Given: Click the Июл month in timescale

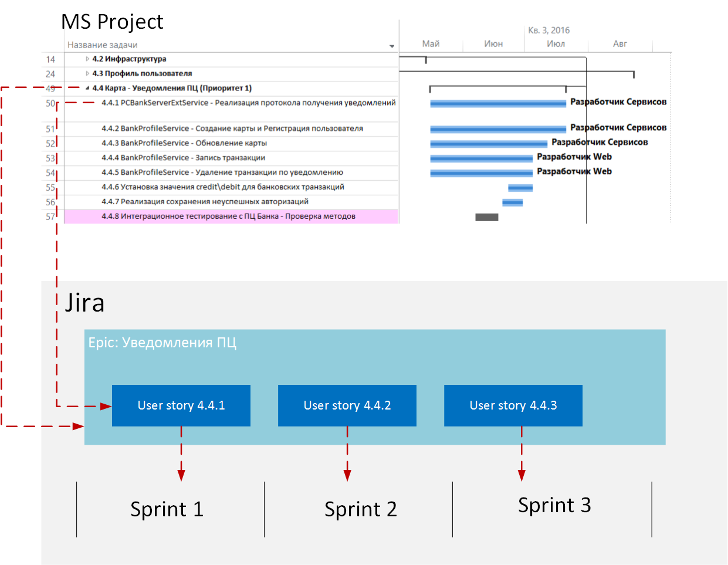Looking at the screenshot, I should (556, 44).
